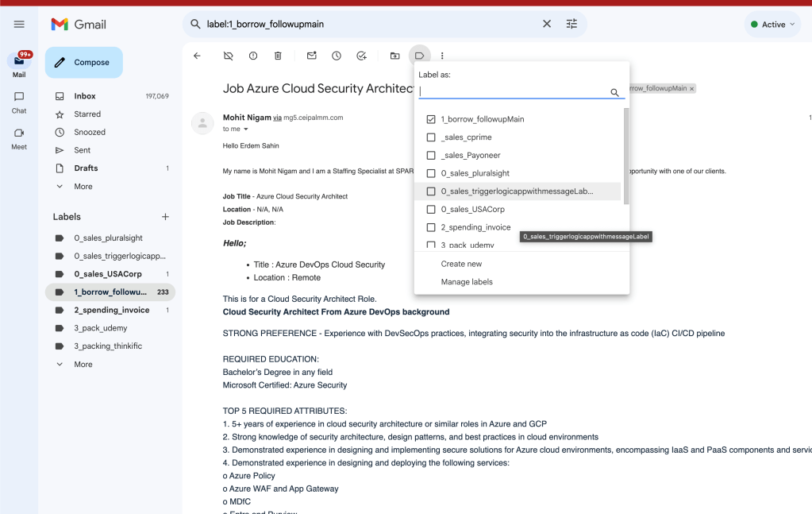Uncheck the 1_borrow_followupMain checkbox
The image size is (812, 514).
(431, 119)
